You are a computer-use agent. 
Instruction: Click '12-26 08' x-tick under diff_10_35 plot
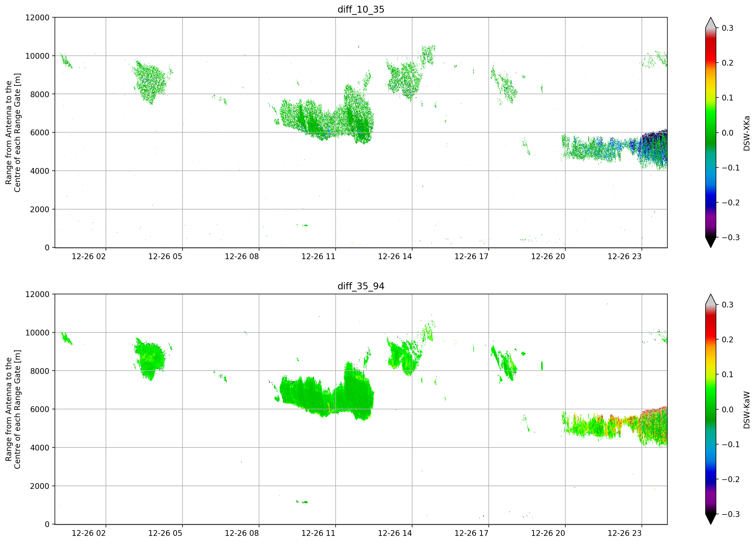tap(242, 256)
